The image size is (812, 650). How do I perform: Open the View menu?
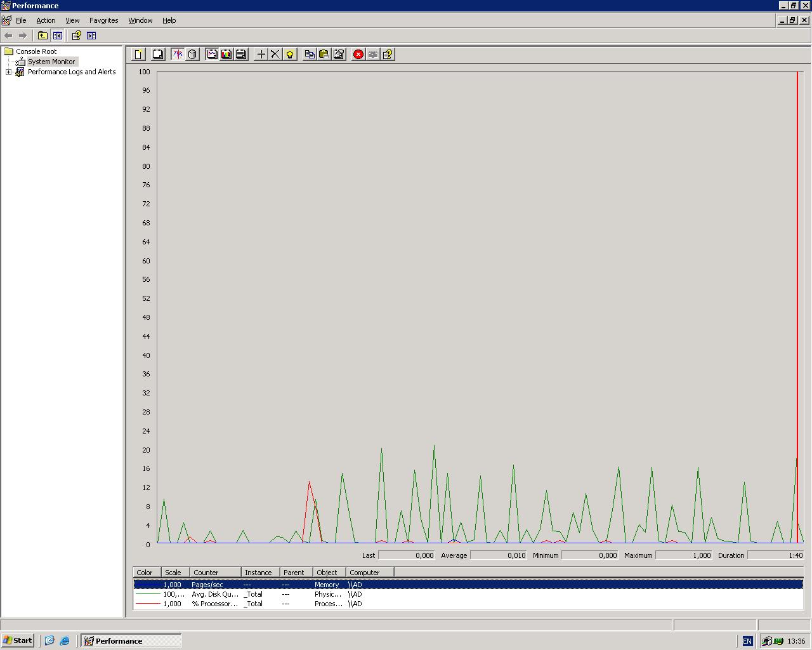(x=72, y=20)
